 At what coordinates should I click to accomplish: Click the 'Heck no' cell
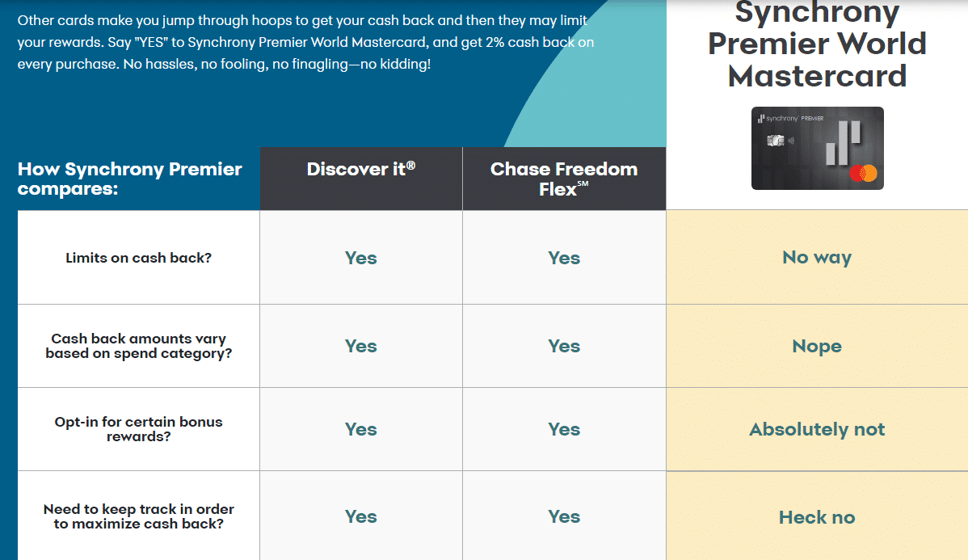[x=818, y=516]
